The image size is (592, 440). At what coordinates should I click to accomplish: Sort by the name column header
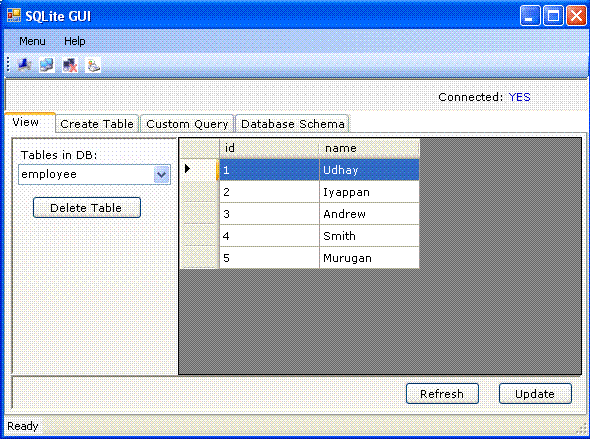[369, 148]
